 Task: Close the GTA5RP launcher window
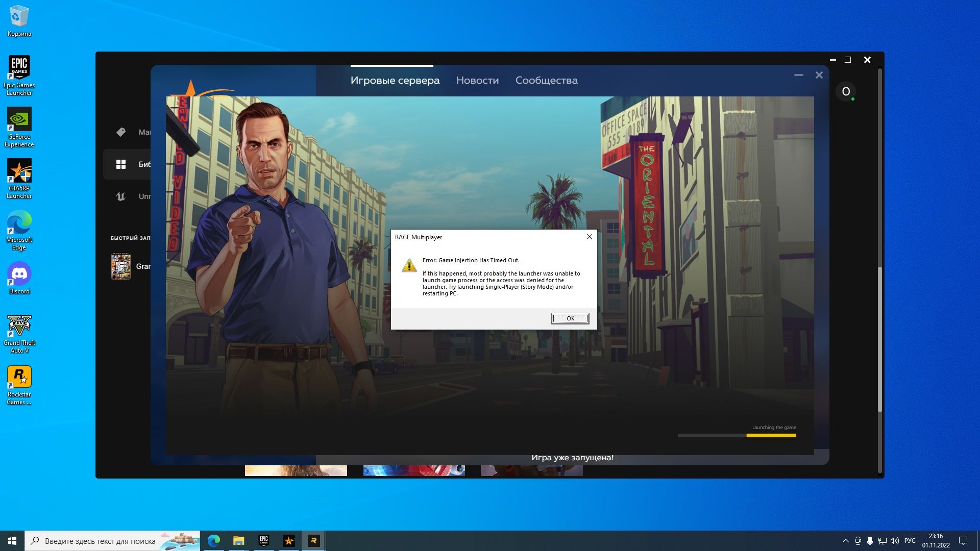click(x=819, y=75)
